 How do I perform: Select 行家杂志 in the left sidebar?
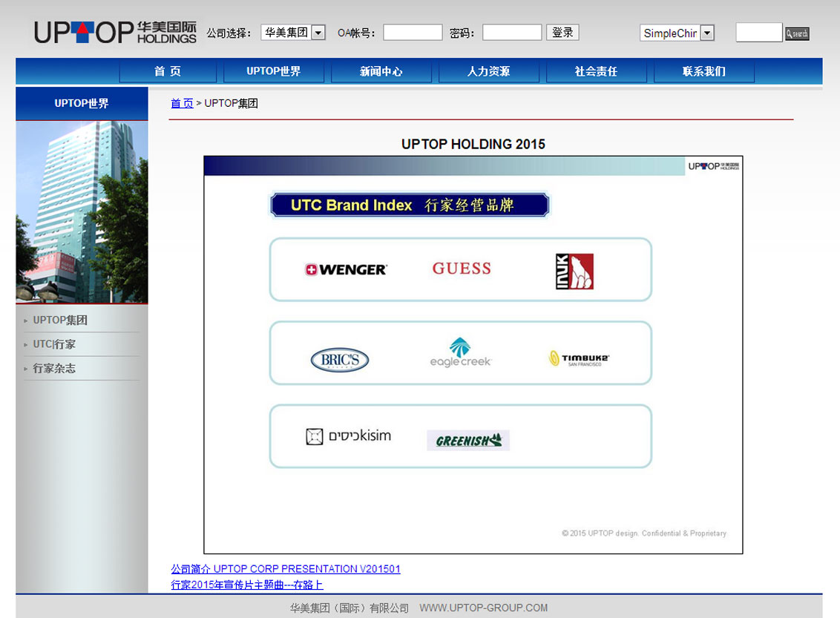[54, 369]
